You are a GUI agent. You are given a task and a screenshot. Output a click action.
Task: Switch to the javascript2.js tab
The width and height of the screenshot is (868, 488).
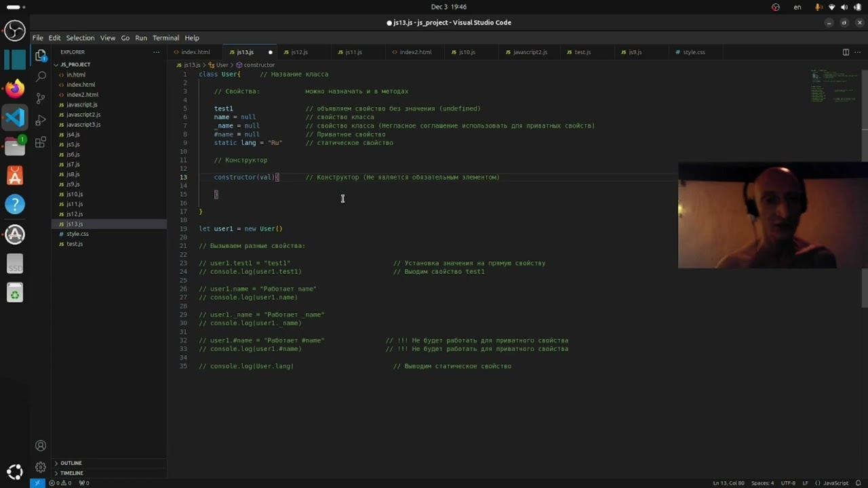pos(530,52)
